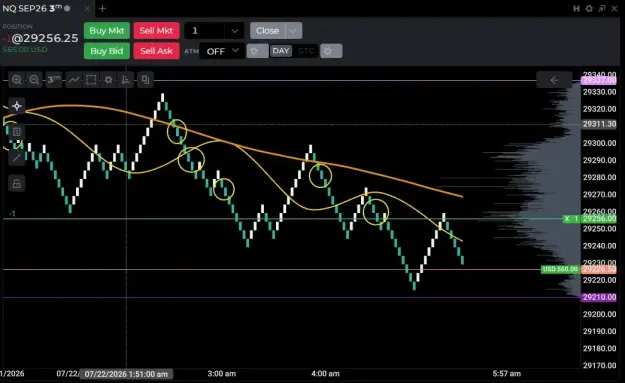625x383 pixels.
Task: Click the 5:57 am time axis label
Action: 507,374
